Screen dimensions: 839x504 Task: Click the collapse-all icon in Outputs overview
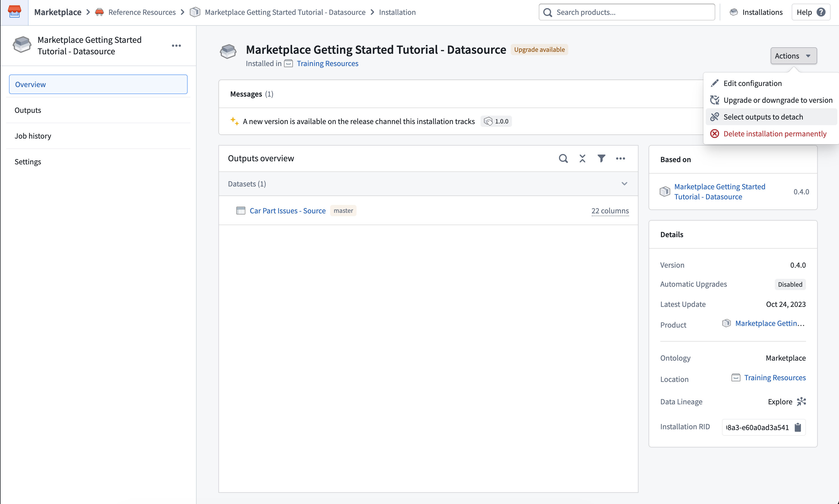(x=582, y=158)
